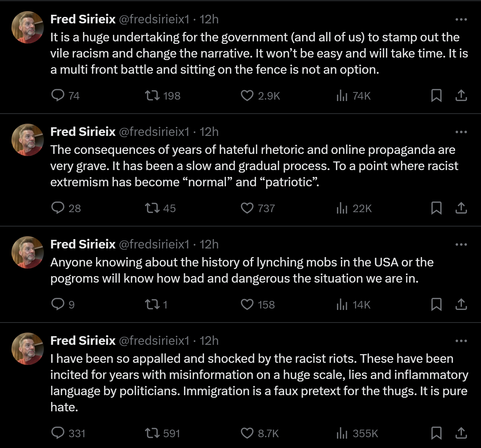The height and width of the screenshot is (448, 481).
Task: Repost the tweet with 45 reposts
Action: point(152,208)
